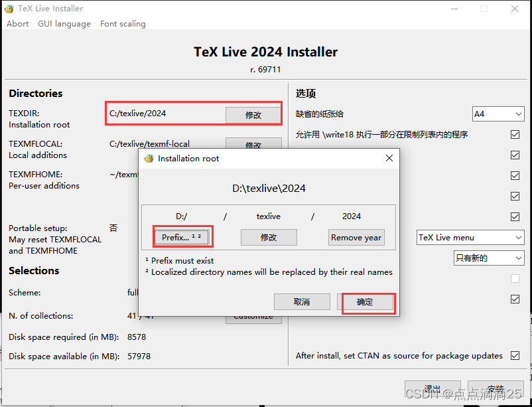Viewport: 532px width, 407px height.
Task: Click 取消 to cancel the dialog
Action: pos(302,301)
